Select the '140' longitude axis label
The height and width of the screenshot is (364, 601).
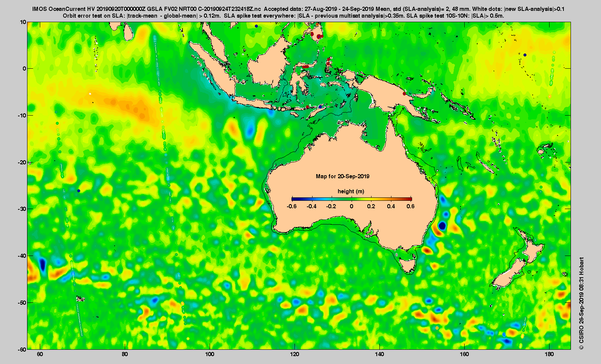[380, 355]
